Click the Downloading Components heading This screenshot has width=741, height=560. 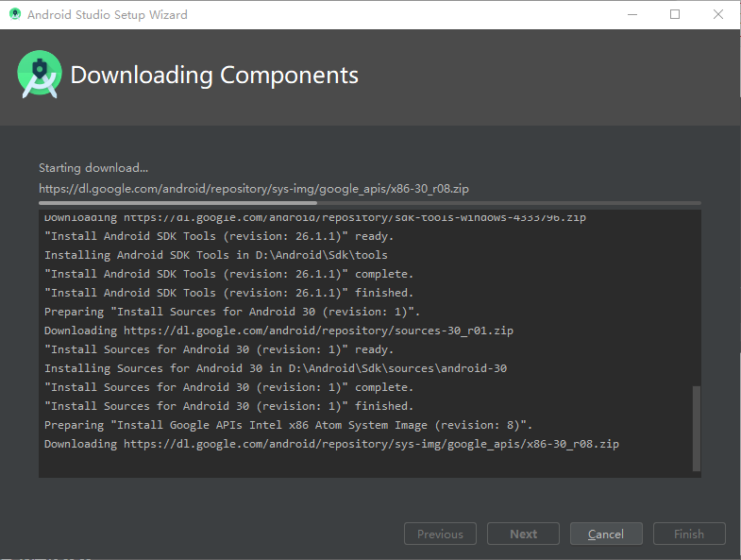point(214,76)
